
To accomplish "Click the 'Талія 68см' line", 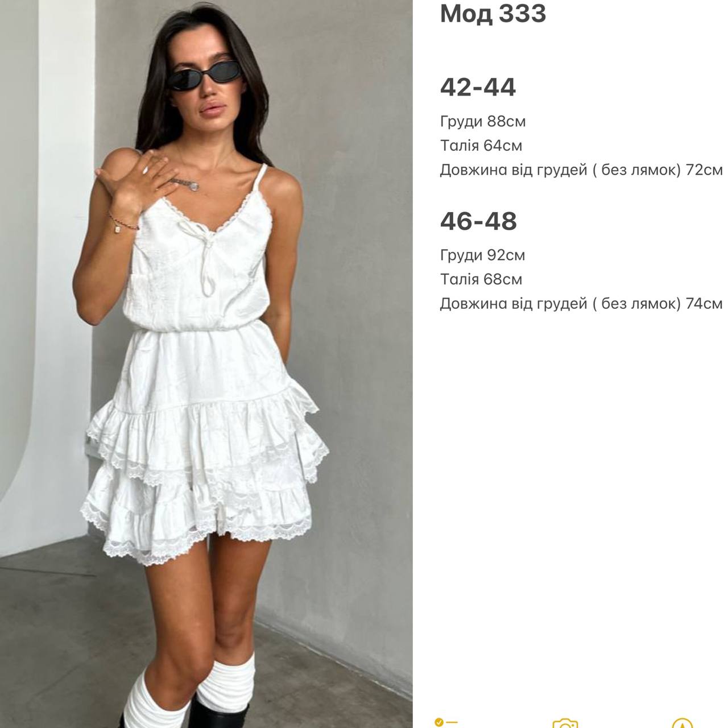I will [481, 279].
